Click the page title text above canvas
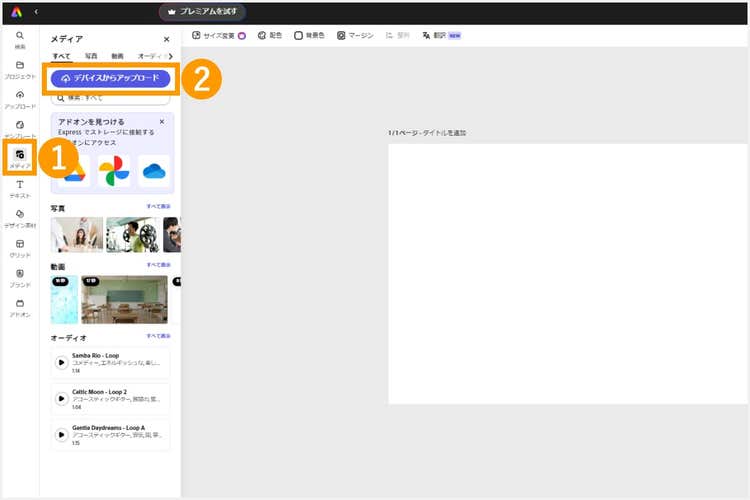Viewport: 750px width, 500px height. (x=427, y=133)
